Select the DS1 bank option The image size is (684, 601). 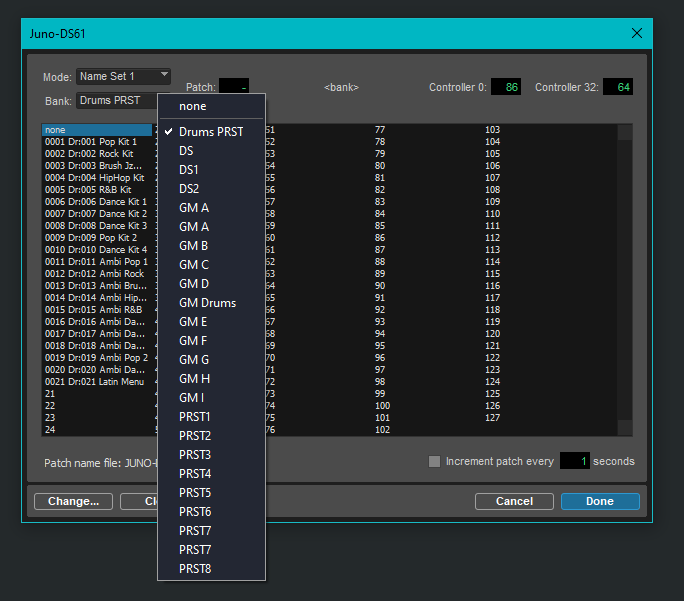(x=188, y=170)
